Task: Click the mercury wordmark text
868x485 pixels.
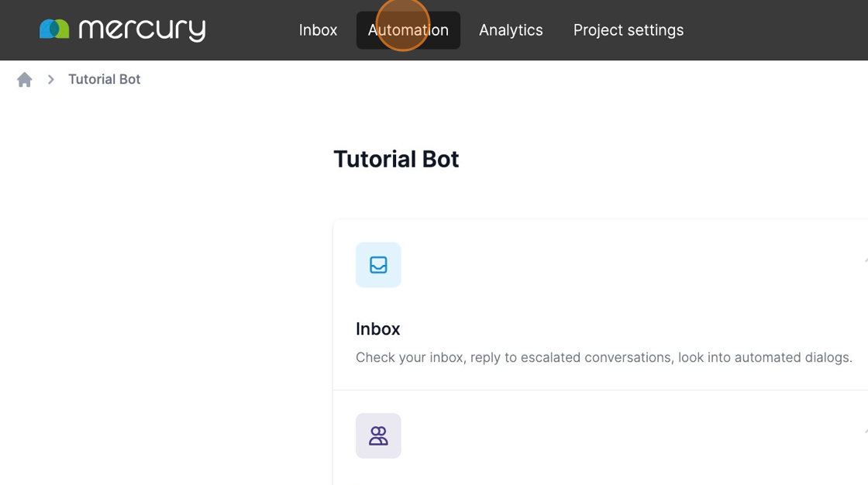Action: [x=142, y=30]
